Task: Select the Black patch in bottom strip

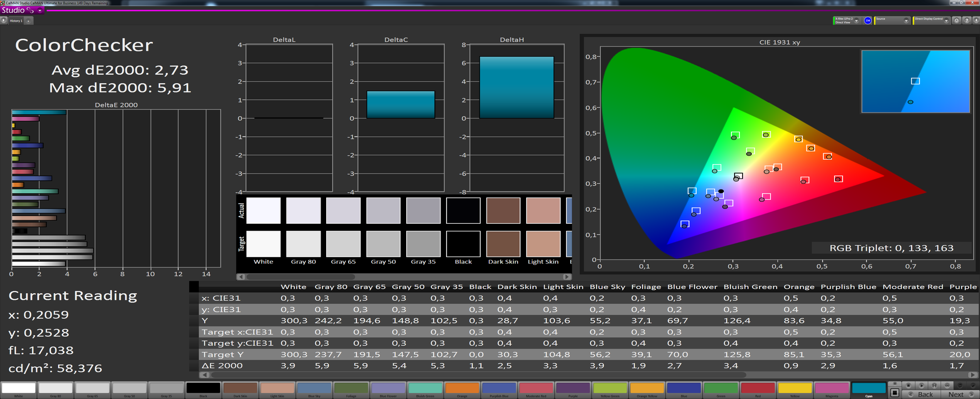Action: click(x=203, y=390)
